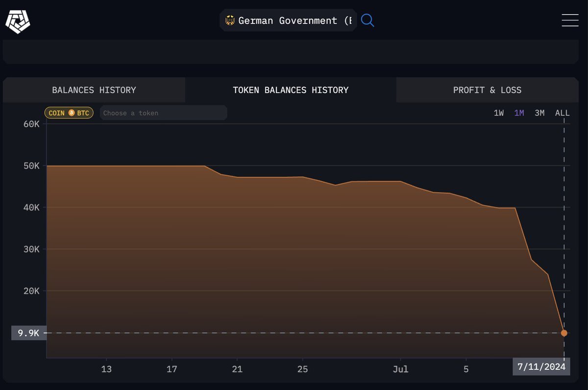
Task: Set chart range to ALL
Action: coord(563,113)
